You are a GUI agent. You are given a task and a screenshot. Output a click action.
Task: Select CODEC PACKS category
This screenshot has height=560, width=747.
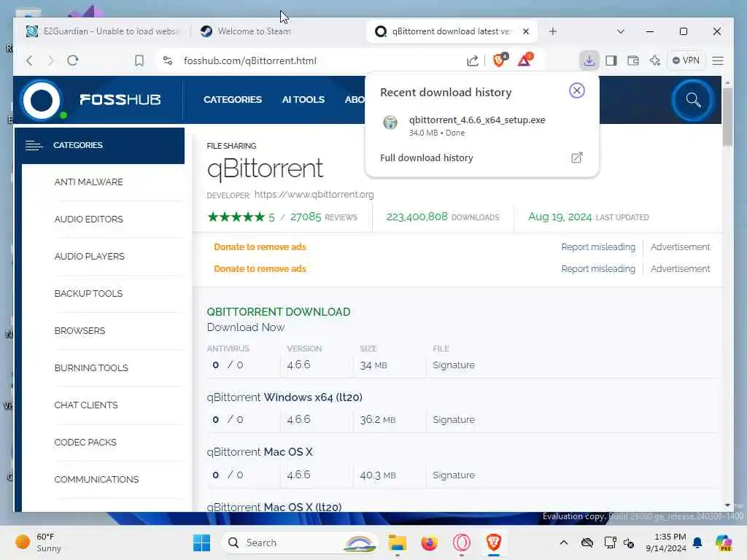click(85, 442)
